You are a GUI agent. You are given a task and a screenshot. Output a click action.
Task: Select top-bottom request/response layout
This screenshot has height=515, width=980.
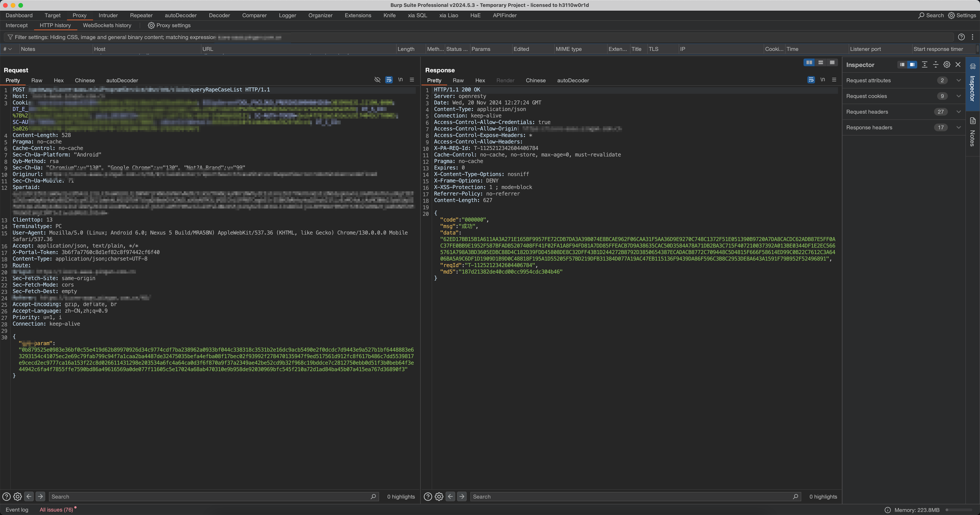[821, 62]
